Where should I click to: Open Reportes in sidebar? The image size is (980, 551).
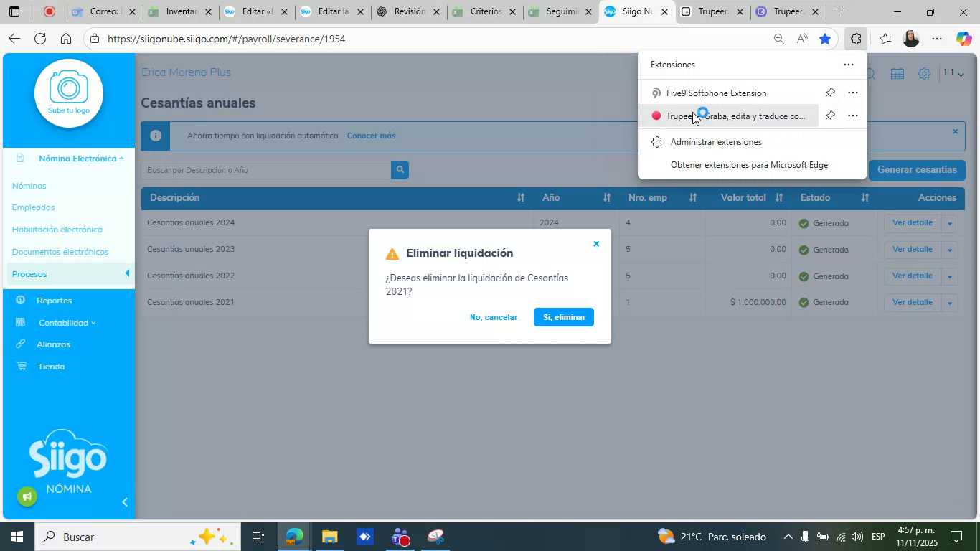[54, 301]
